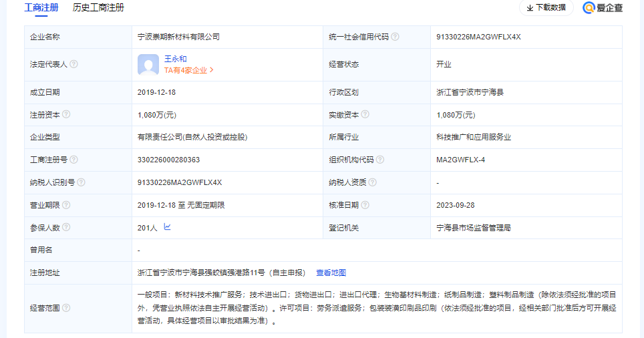
Task: Click help icon beside 营业期限
Action: click(x=66, y=204)
